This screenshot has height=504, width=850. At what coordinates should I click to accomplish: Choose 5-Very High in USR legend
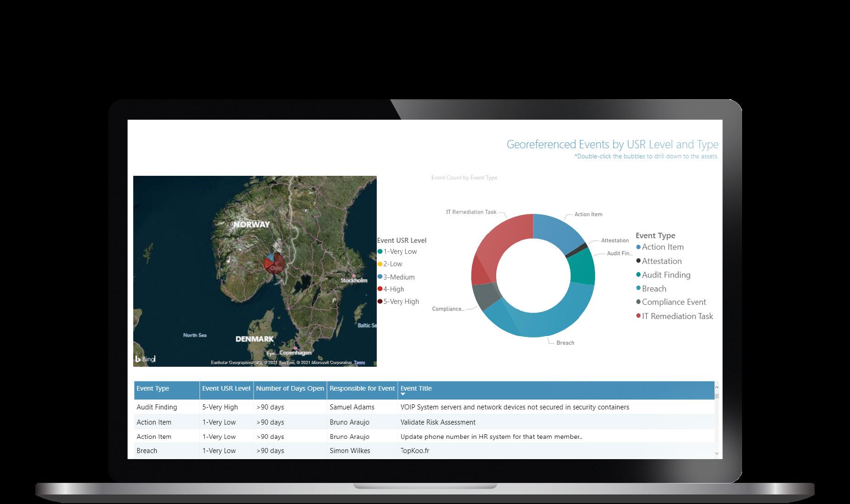tap(398, 302)
